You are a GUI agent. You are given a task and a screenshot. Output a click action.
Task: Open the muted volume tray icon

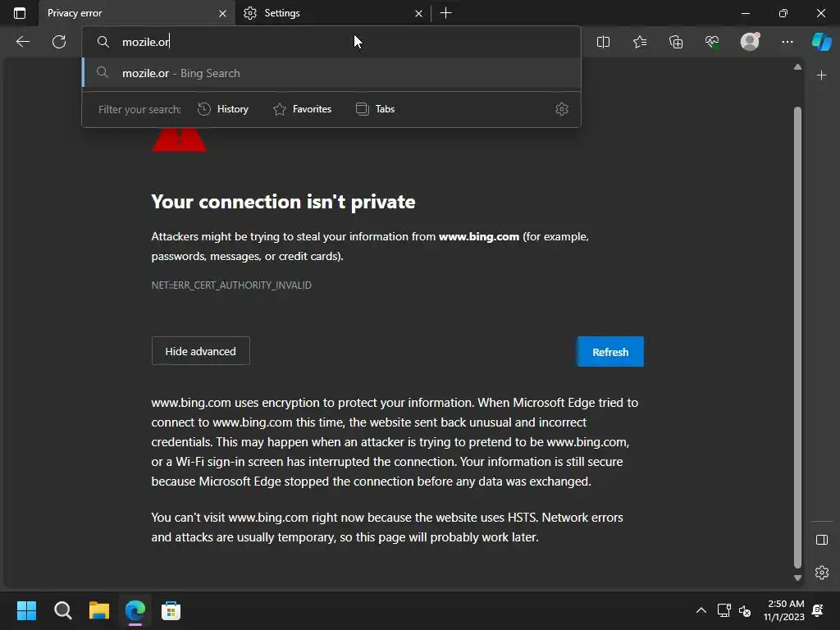coord(745,610)
